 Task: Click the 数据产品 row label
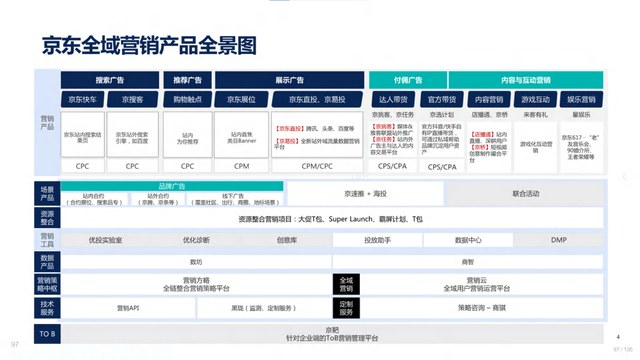coord(47,262)
